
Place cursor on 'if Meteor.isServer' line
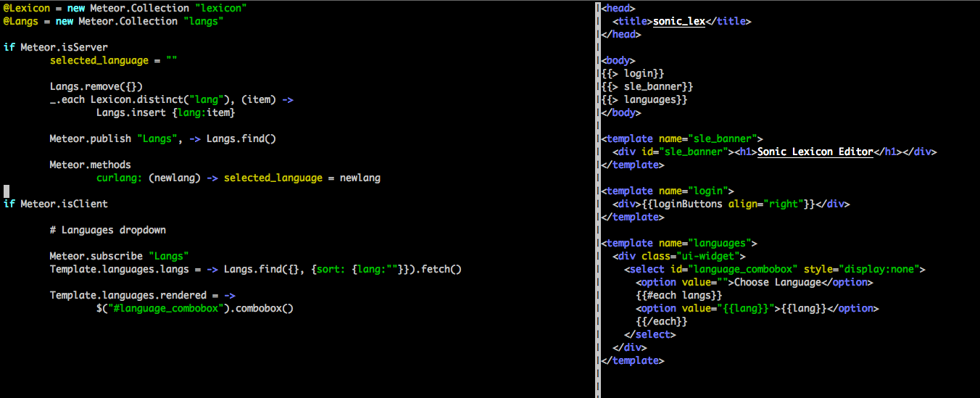[x=55, y=47]
